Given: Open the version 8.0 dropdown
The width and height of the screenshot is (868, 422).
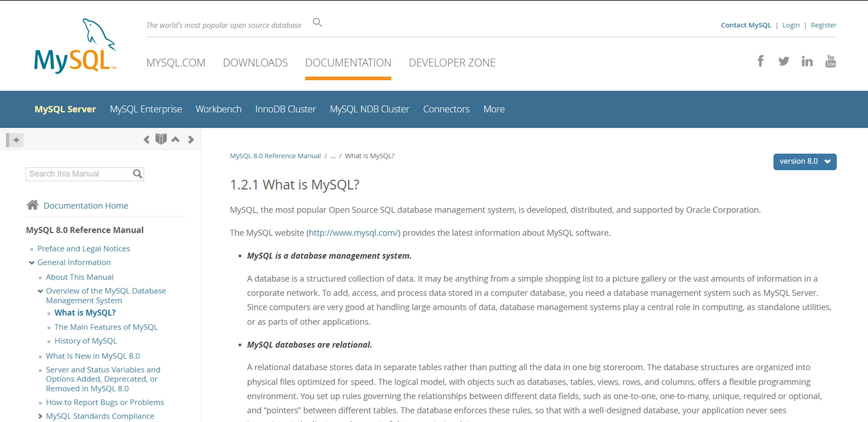Looking at the screenshot, I should click(x=805, y=161).
